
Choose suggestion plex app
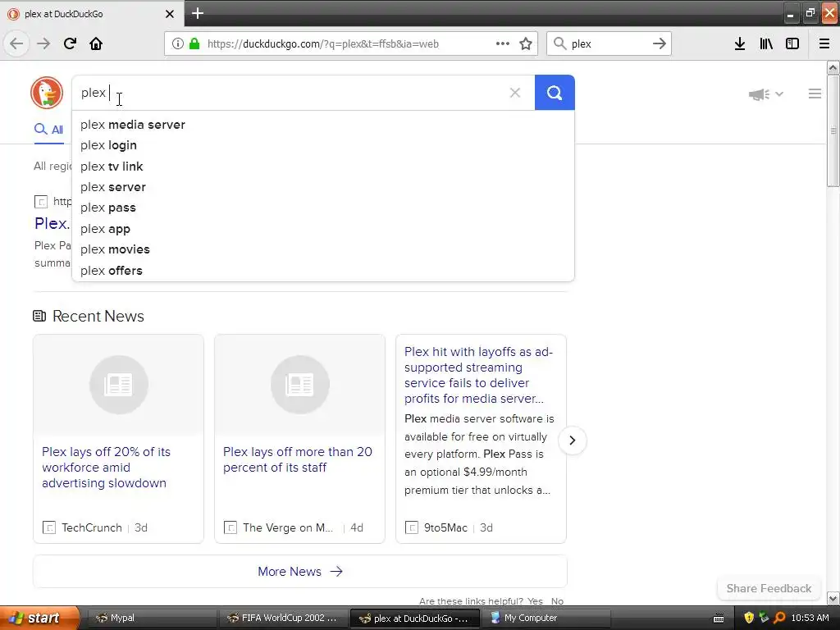point(323,229)
